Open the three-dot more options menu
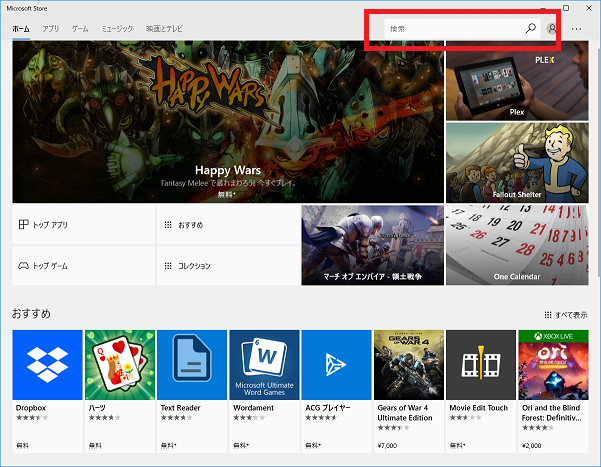This screenshot has height=467, width=601. click(x=577, y=29)
